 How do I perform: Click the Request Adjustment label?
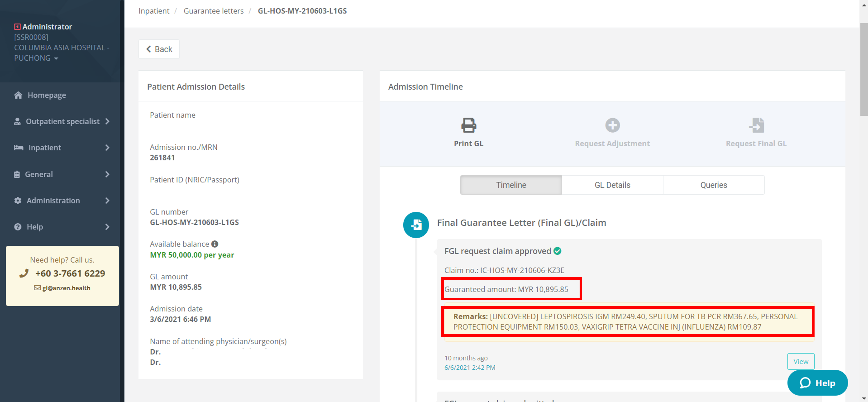(x=612, y=143)
